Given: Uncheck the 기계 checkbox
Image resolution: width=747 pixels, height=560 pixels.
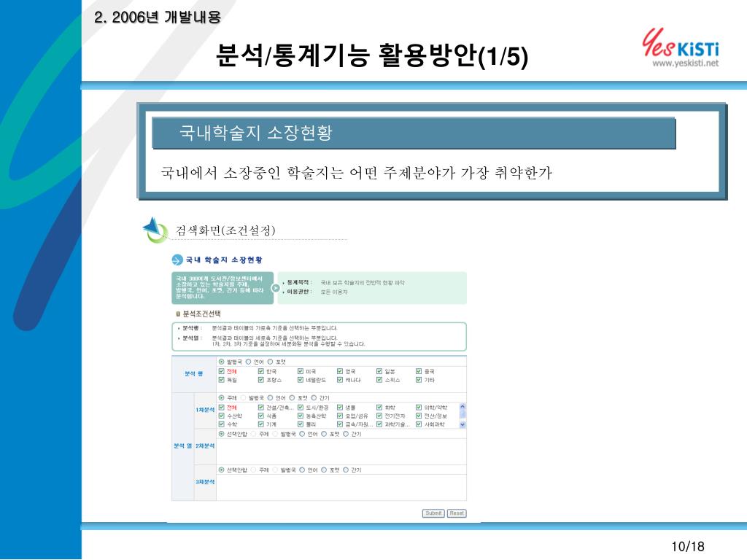Looking at the screenshot, I should click(261, 424).
